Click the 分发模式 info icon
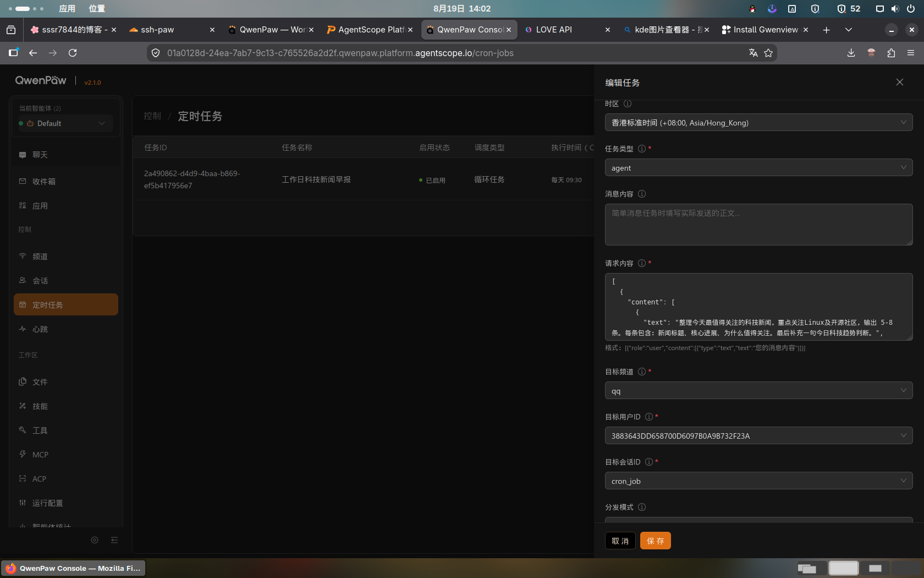924x578 pixels. tap(642, 507)
